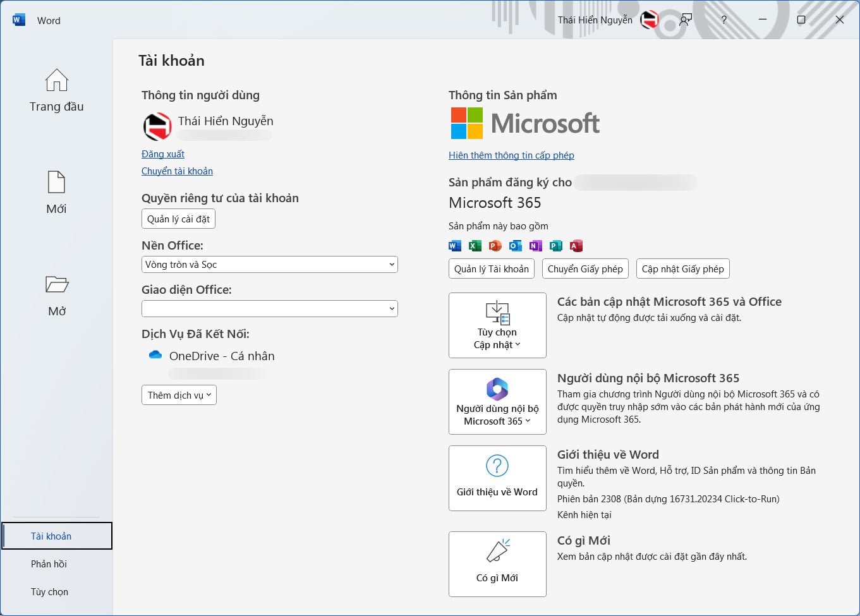860x616 pixels.
Task: Click the Chuyển Giấy phép button
Action: point(585,269)
